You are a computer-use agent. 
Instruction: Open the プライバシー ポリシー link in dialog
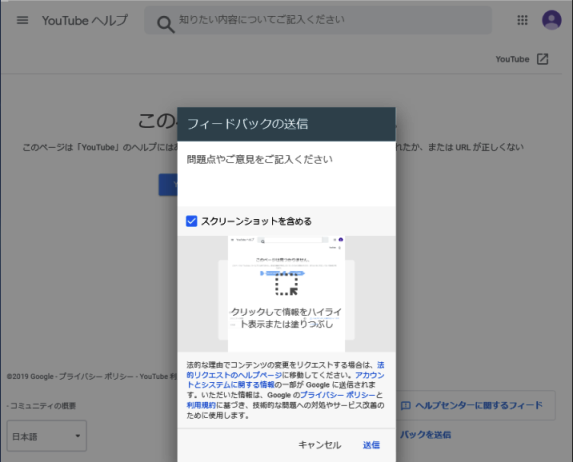pos(338,395)
